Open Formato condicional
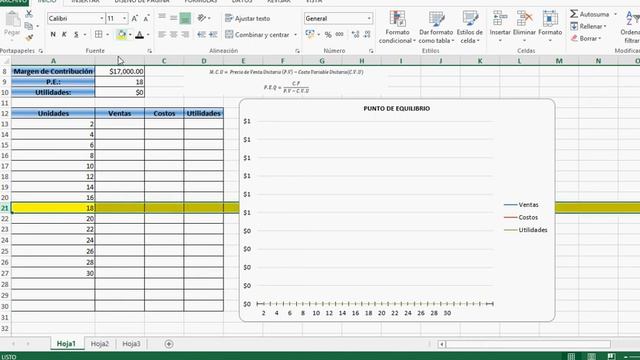Screen dimensions: 640x360 point(397,27)
